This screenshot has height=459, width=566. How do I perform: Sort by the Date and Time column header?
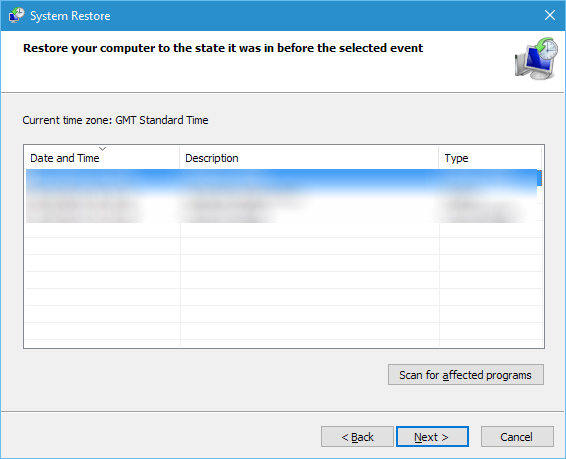click(102, 158)
